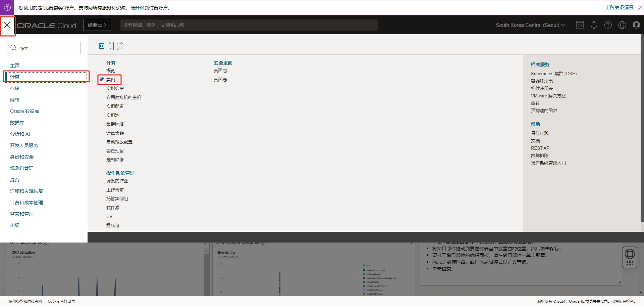Click the search magnifier icon in menu
The image size is (644, 306).
(13, 48)
